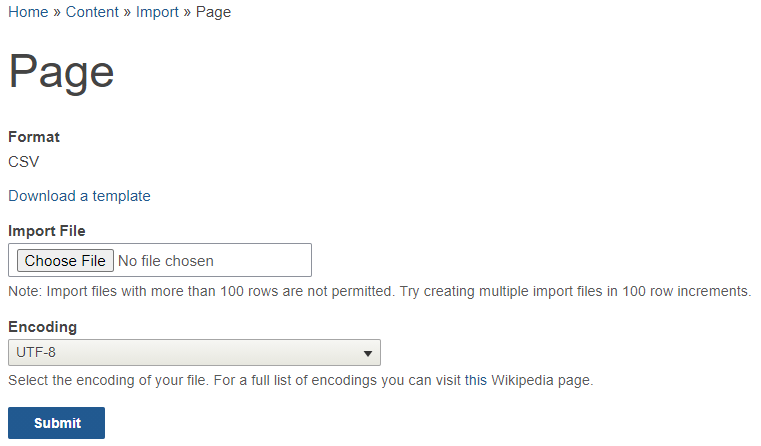Open the UTF-8 Encoding dropdown

[x=194, y=352]
